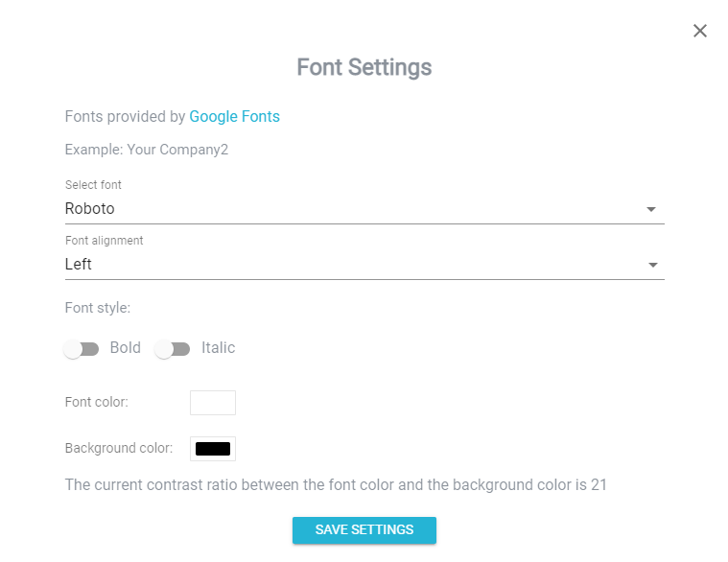Click the Italic label text

[x=219, y=347]
